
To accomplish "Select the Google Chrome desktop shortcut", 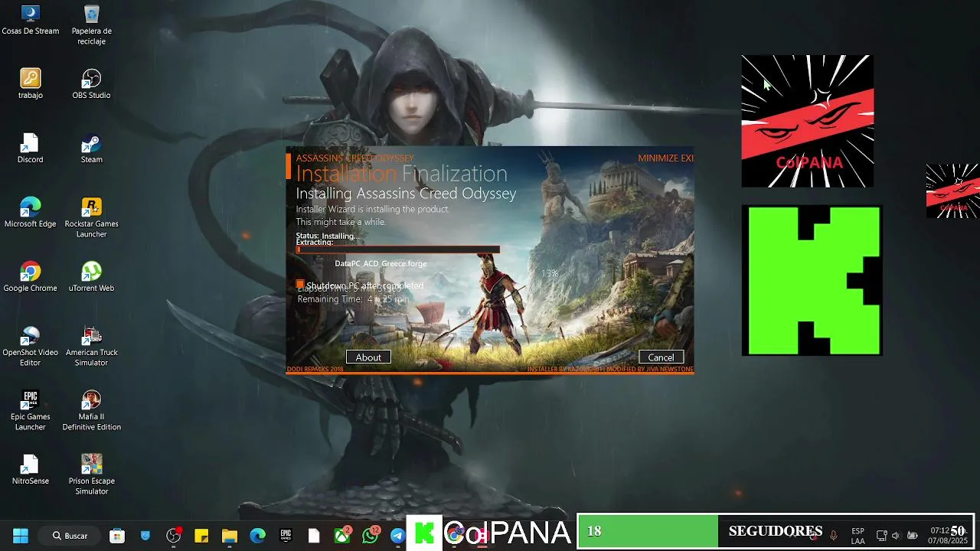I will [x=31, y=277].
